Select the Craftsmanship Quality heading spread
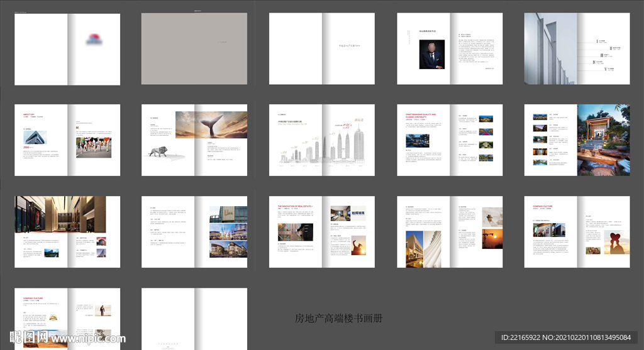The image size is (644, 350). [450, 140]
